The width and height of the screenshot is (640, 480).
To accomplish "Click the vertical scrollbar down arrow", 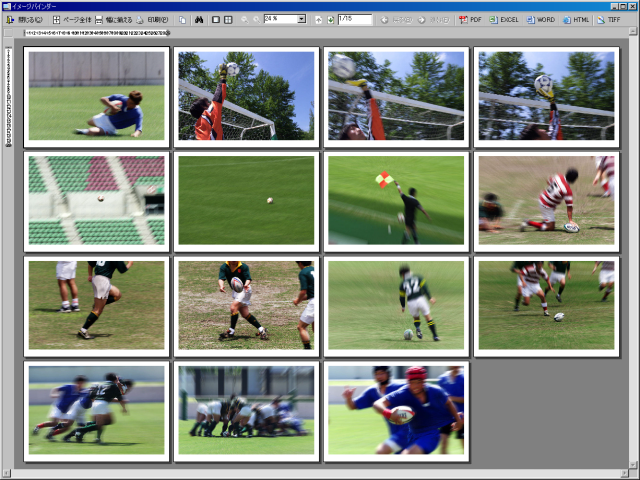I will coord(634,463).
